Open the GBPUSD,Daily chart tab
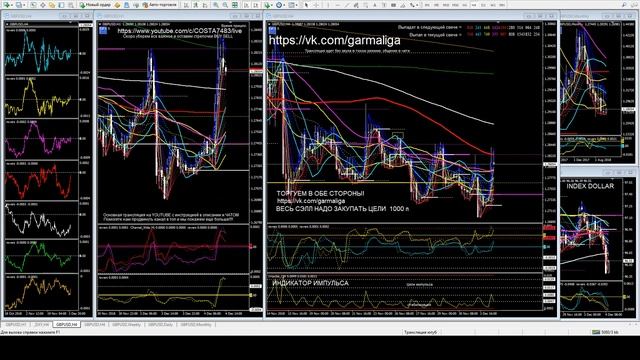 click(x=160, y=324)
